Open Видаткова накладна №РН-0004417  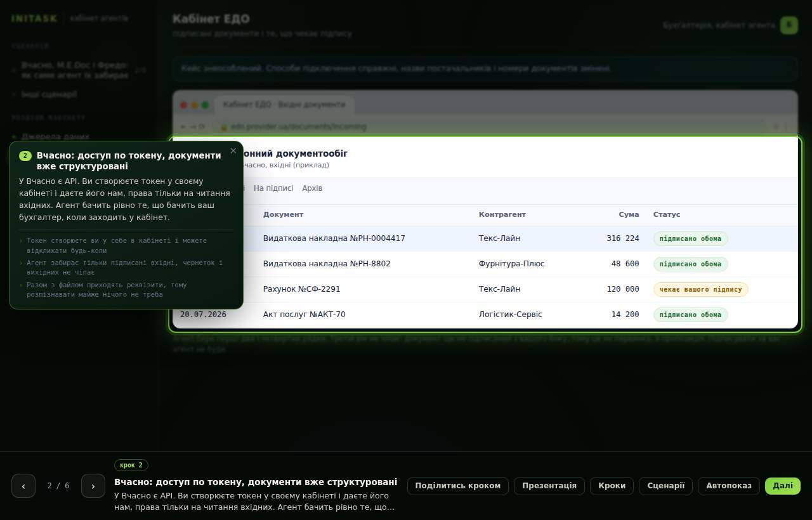(x=334, y=238)
